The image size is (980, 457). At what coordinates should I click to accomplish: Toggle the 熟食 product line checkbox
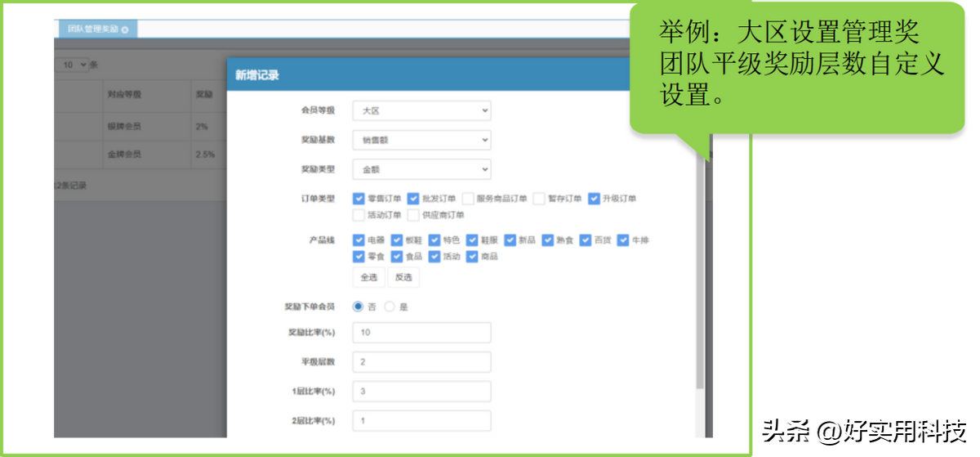tap(548, 240)
